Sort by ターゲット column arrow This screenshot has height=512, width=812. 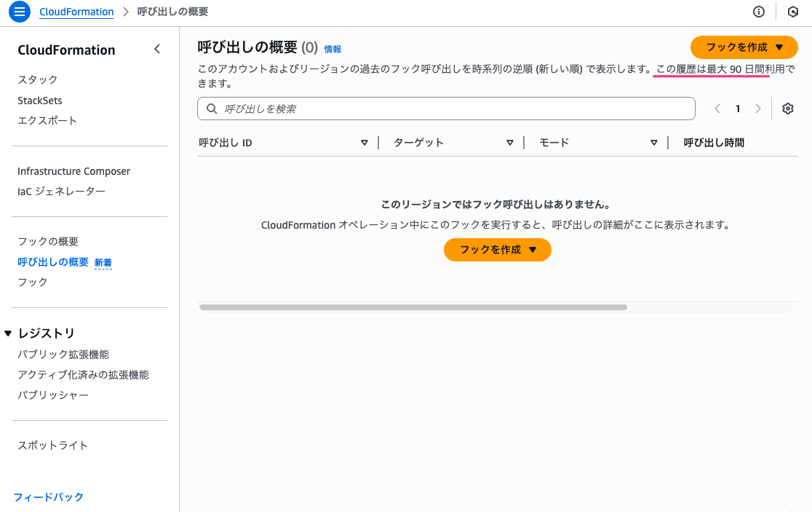pos(509,143)
